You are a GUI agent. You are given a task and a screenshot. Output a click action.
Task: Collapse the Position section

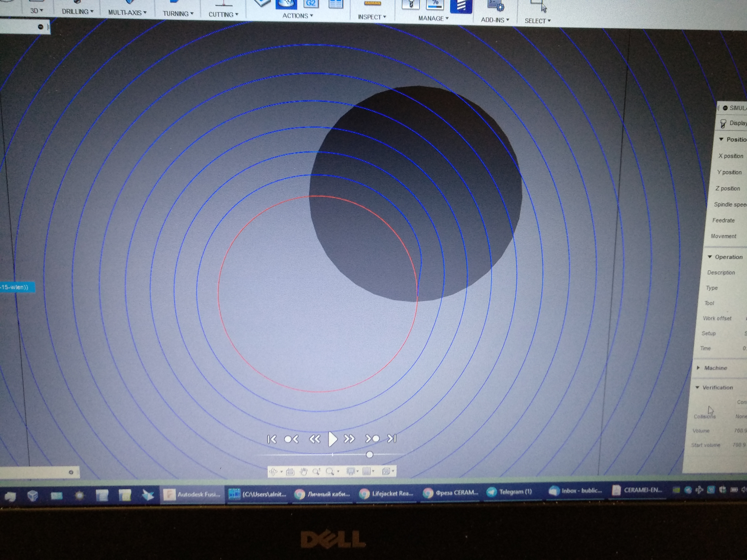coord(721,139)
